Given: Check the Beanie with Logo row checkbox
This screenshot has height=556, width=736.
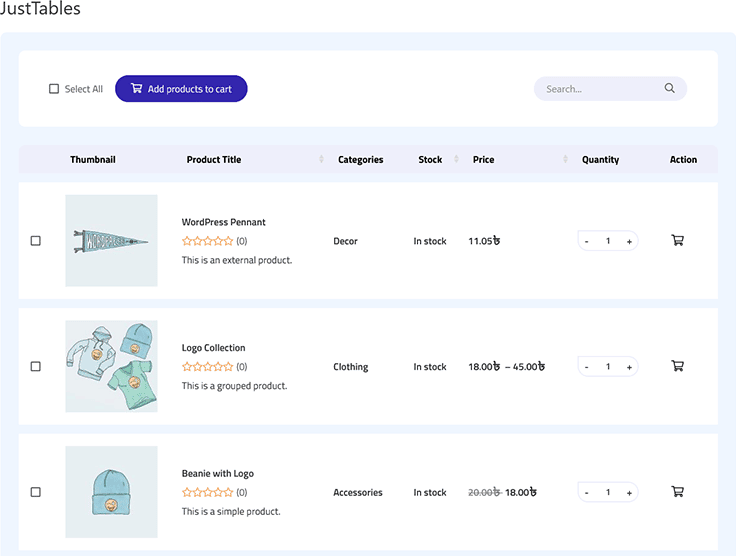Looking at the screenshot, I should 36,492.
